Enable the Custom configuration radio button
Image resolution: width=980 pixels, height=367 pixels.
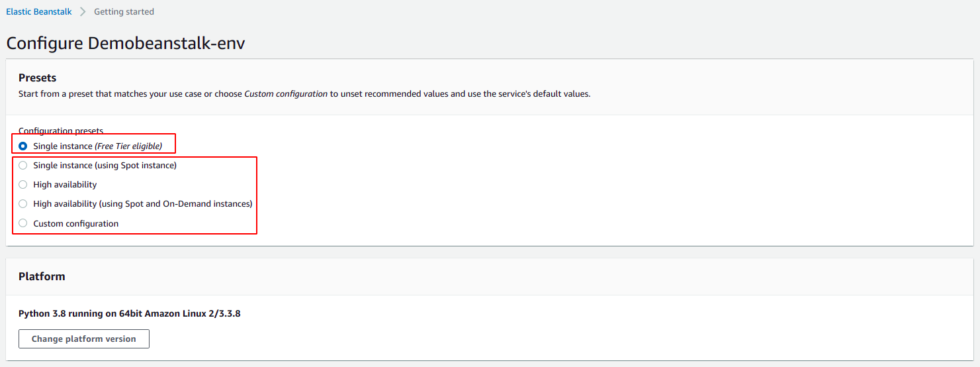coord(23,223)
